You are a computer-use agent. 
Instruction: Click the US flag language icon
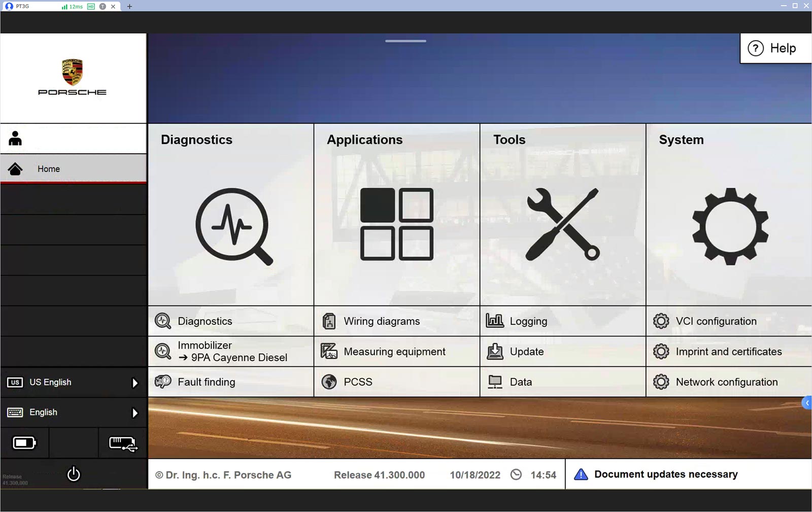(15, 383)
